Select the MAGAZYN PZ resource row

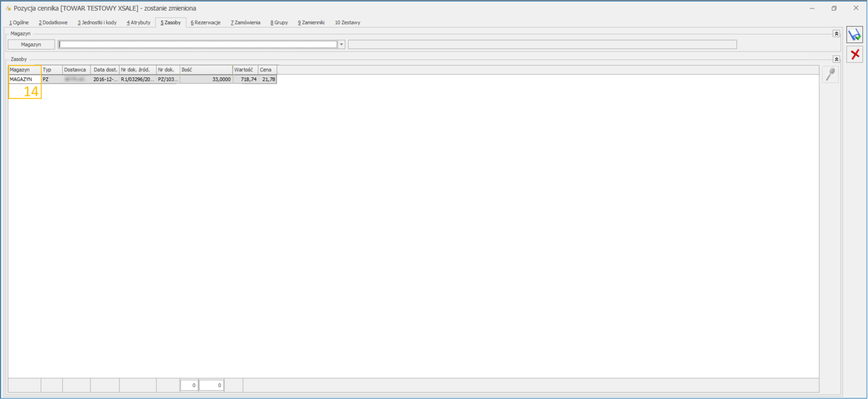click(x=141, y=80)
